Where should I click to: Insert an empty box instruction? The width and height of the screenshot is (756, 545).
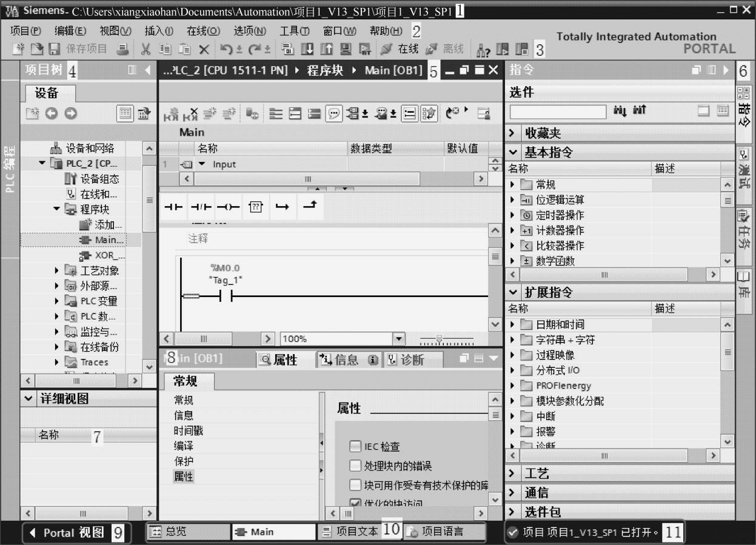click(x=256, y=207)
